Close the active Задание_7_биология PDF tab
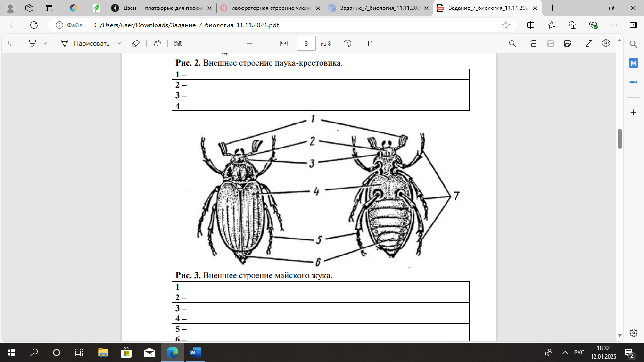The width and height of the screenshot is (644, 362). pyautogui.click(x=535, y=8)
